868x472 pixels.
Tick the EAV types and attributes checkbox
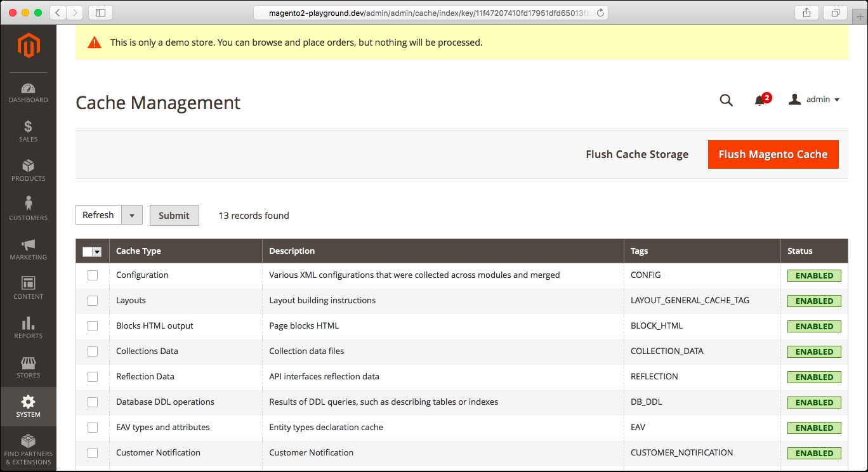pyautogui.click(x=93, y=428)
